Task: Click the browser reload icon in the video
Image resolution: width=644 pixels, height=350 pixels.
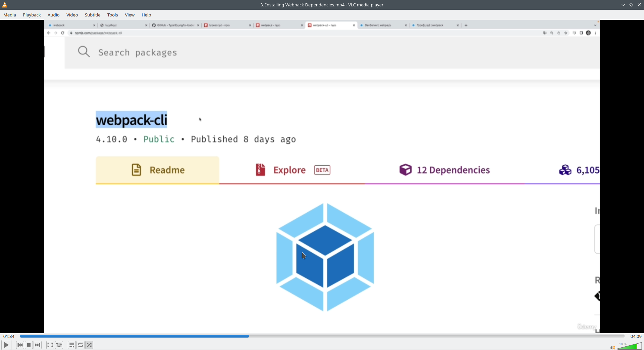Action: point(63,33)
